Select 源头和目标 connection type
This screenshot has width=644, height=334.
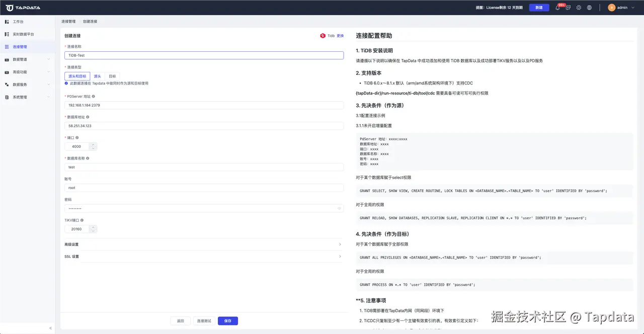(77, 76)
